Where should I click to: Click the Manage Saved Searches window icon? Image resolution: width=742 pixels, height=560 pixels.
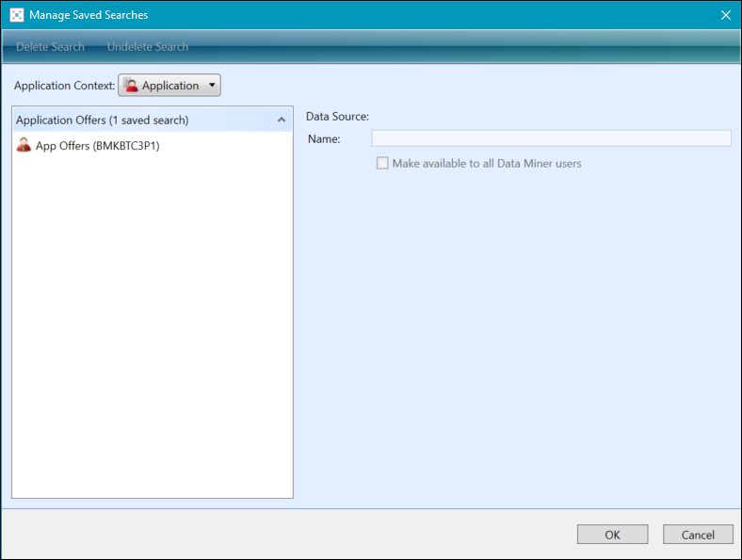pos(17,15)
